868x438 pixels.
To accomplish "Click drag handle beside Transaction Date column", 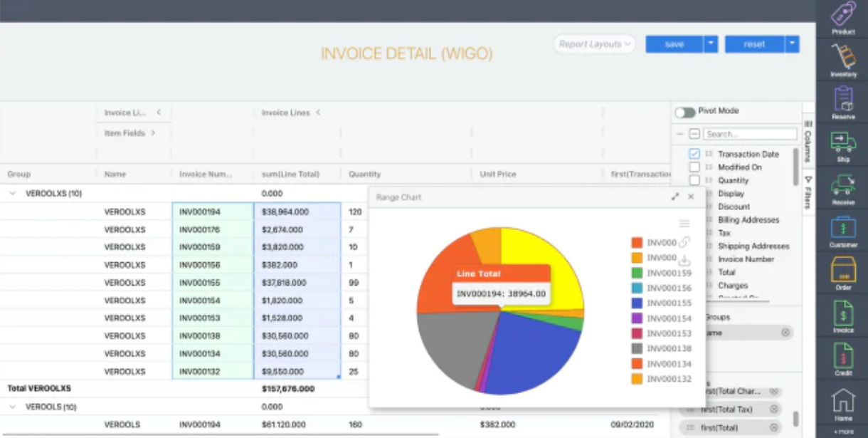I will coord(709,154).
